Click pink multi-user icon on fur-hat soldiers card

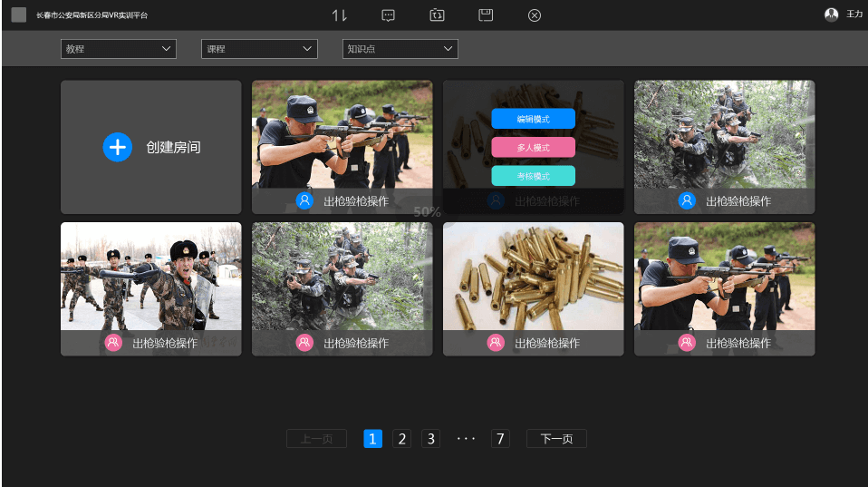(x=113, y=343)
